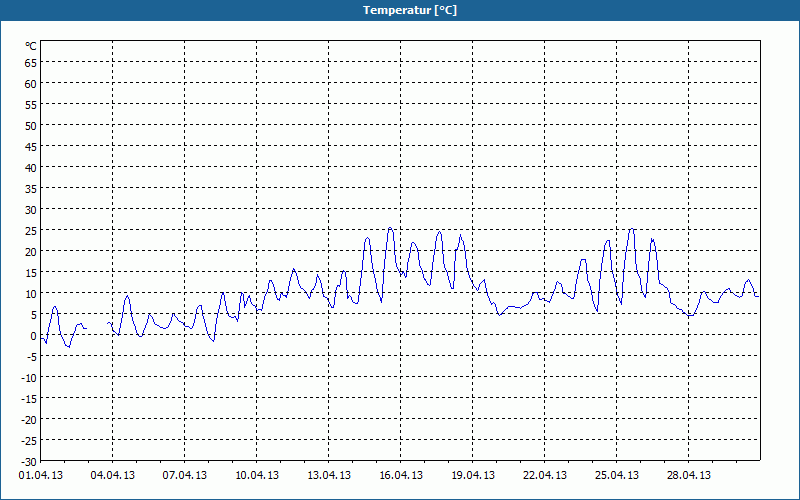Click the 04.04.13 date label

[x=113, y=476]
